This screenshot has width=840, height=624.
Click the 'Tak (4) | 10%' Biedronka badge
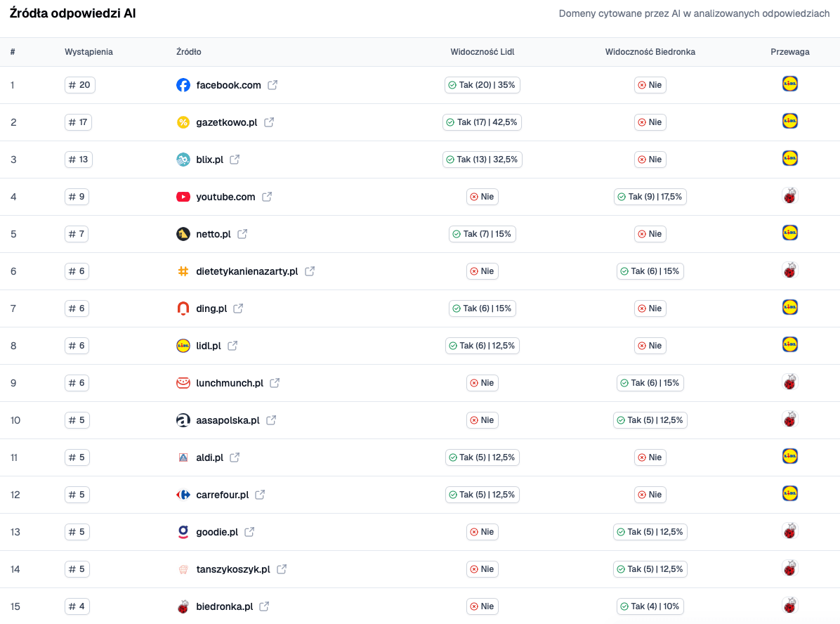[x=650, y=606]
